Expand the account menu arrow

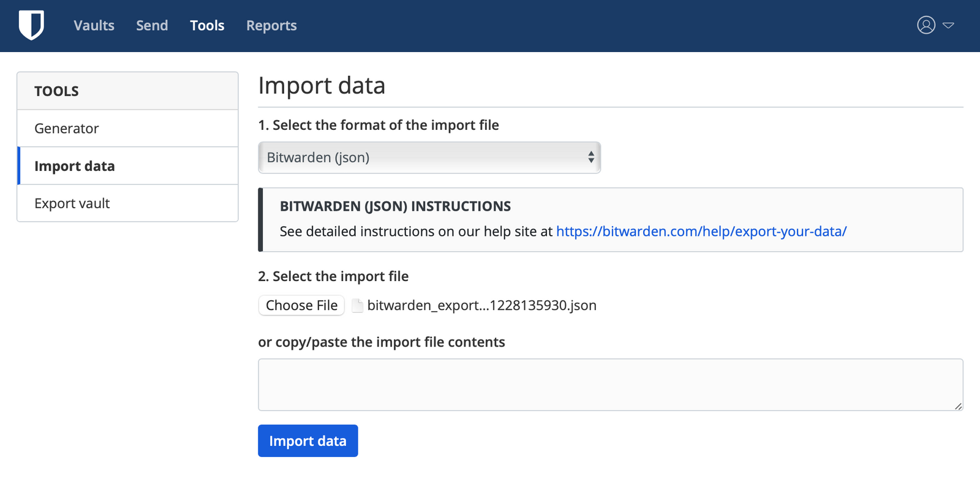pos(948,26)
